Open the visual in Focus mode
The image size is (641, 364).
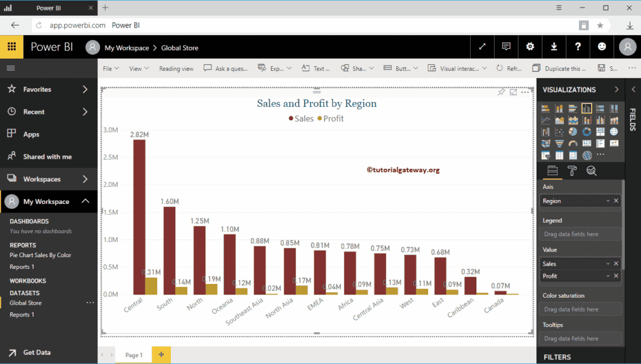tap(513, 91)
